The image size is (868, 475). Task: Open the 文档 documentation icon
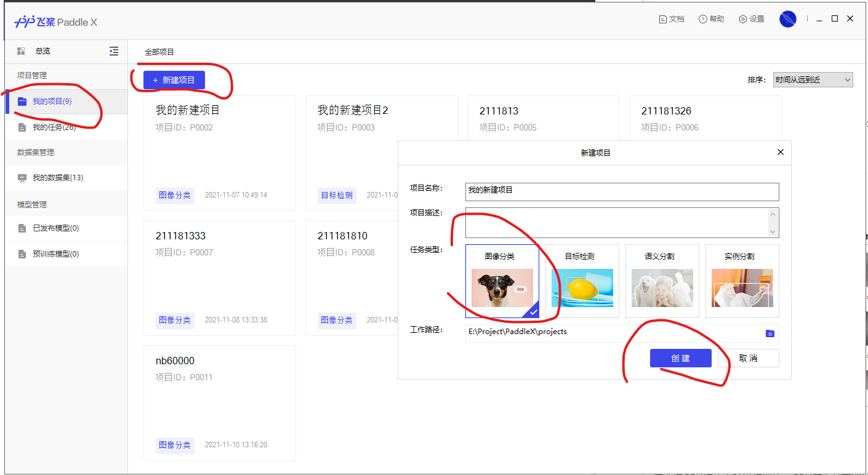(663, 19)
